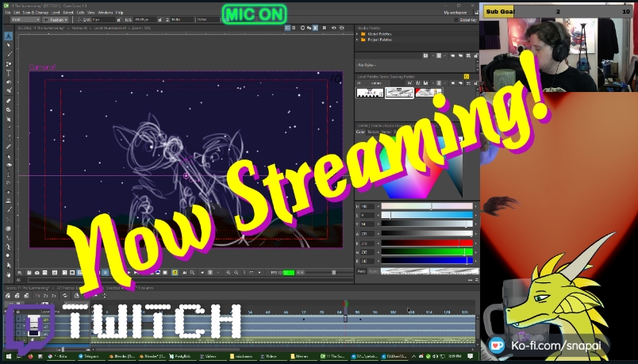Open the Scan & Cleanup menu
Viewport: 638px width, 364px height.
[x=36, y=13]
